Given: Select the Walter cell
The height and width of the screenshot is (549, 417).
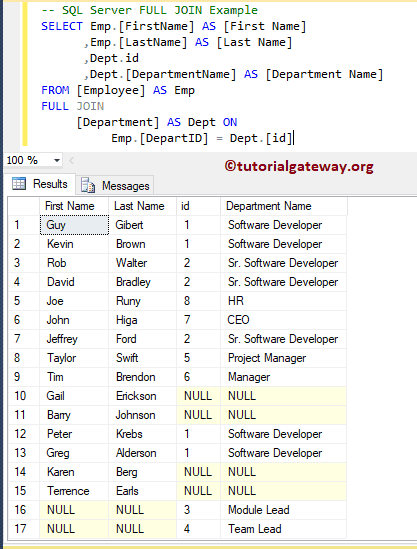Looking at the screenshot, I should [x=143, y=263].
